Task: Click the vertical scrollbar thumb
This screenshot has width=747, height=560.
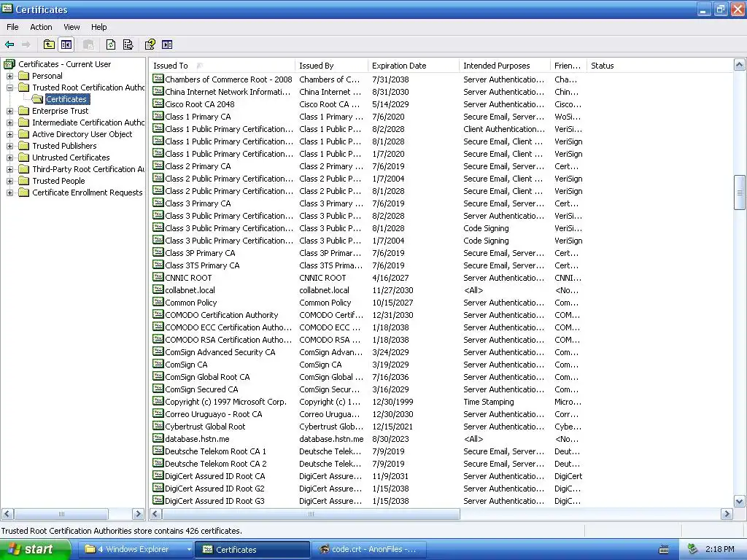Action: (740, 192)
